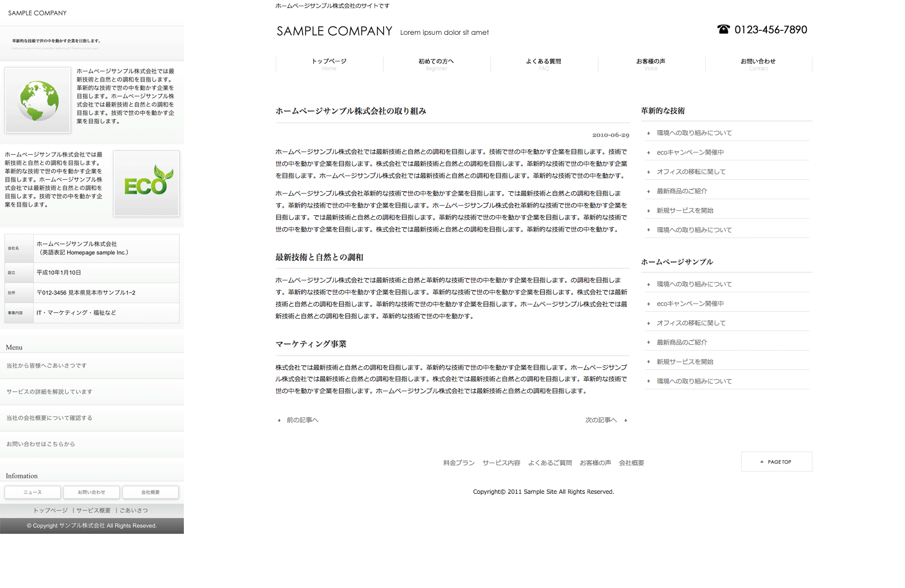
Task: Open the トップページ Home navigation tab
Action: [329, 64]
